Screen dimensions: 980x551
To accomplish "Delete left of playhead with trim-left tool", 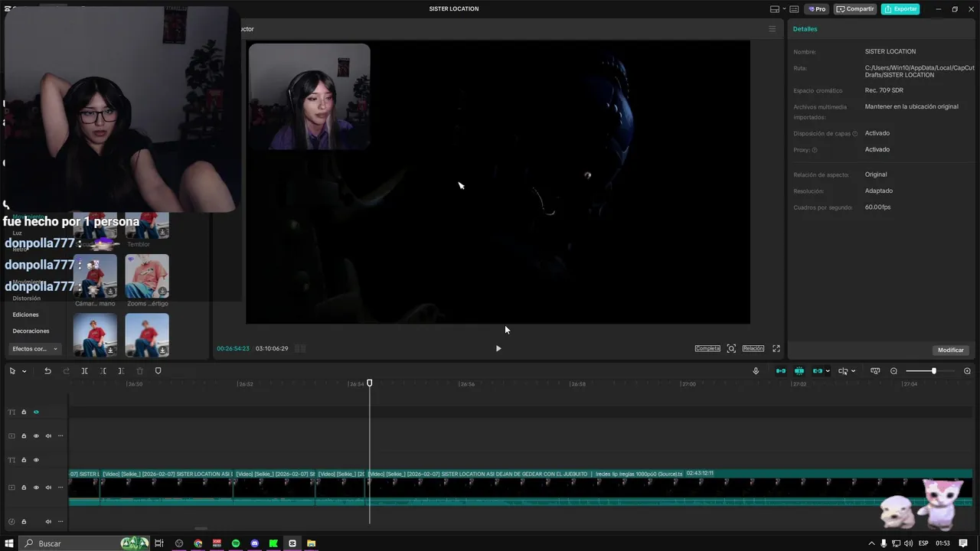I will click(103, 371).
